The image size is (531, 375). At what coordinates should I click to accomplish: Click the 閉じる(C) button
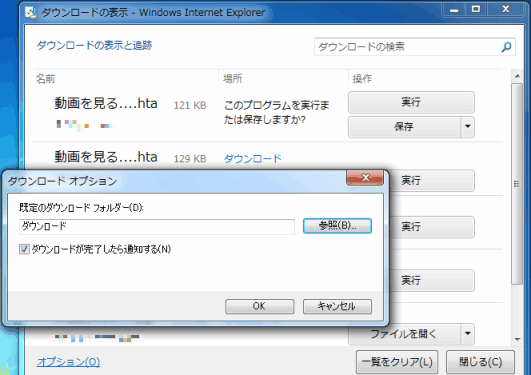pos(481,362)
